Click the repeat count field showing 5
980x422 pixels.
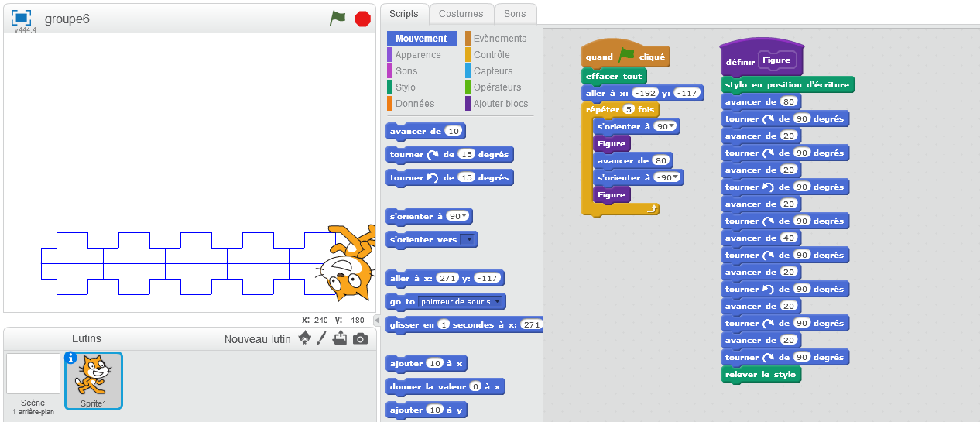point(629,110)
